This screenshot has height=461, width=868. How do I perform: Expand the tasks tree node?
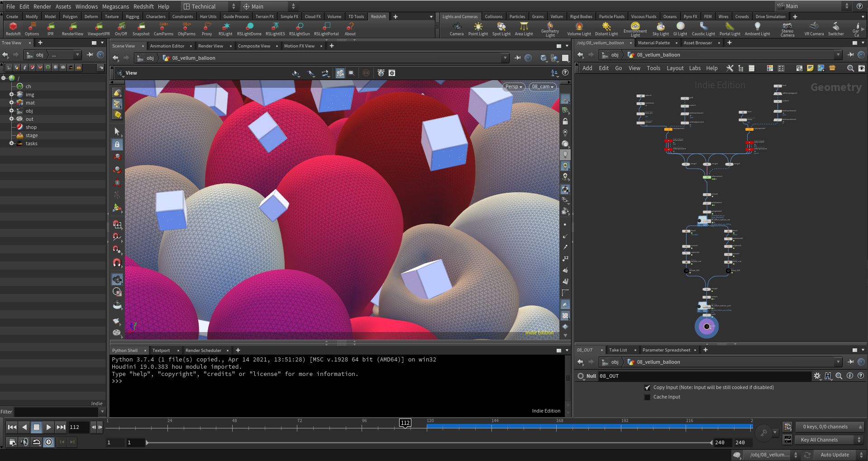tap(12, 143)
